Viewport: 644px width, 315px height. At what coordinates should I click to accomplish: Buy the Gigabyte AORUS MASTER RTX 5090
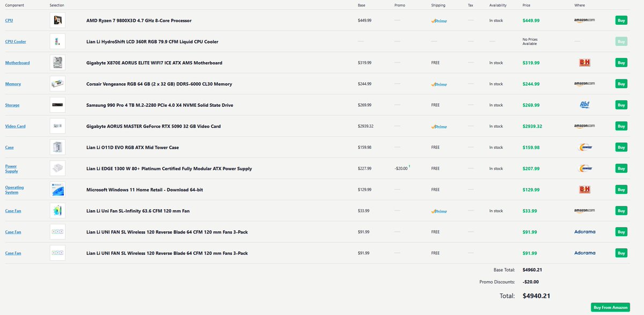pyautogui.click(x=621, y=126)
